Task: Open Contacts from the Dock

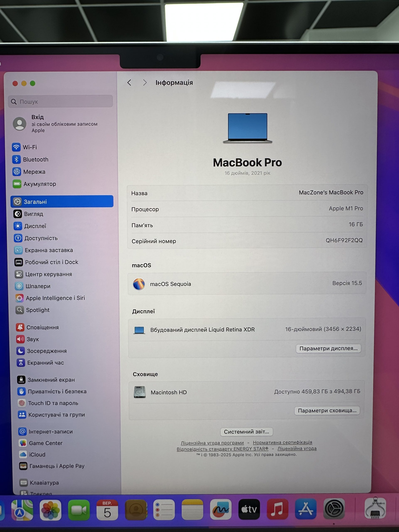Action: tap(136, 510)
